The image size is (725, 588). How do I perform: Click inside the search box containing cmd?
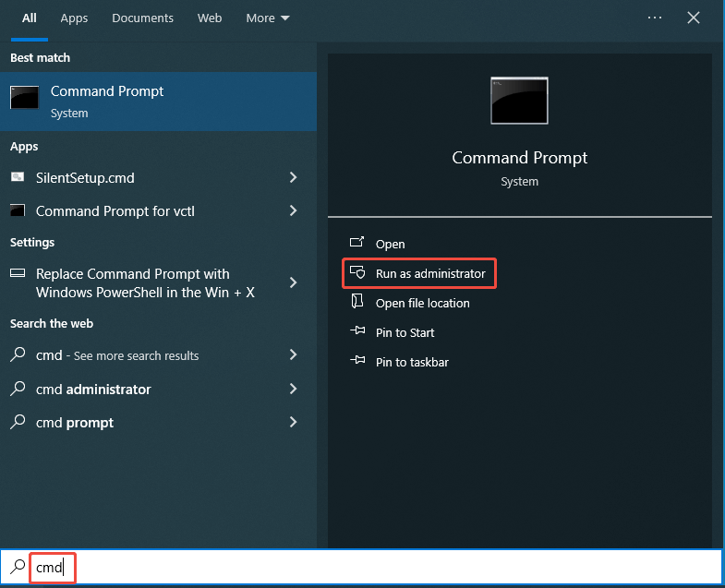(x=360, y=567)
